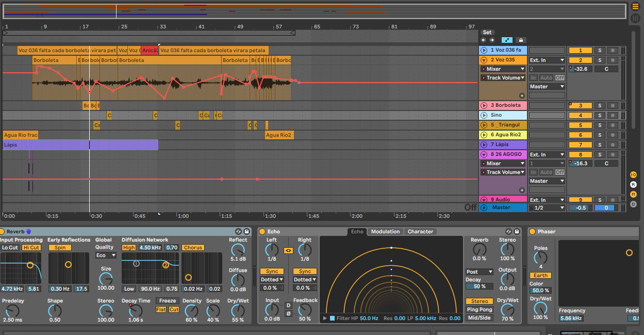Click Reverb Cut button
Image resolution: width=644 pixels, height=335 pixels.
pos(174,310)
